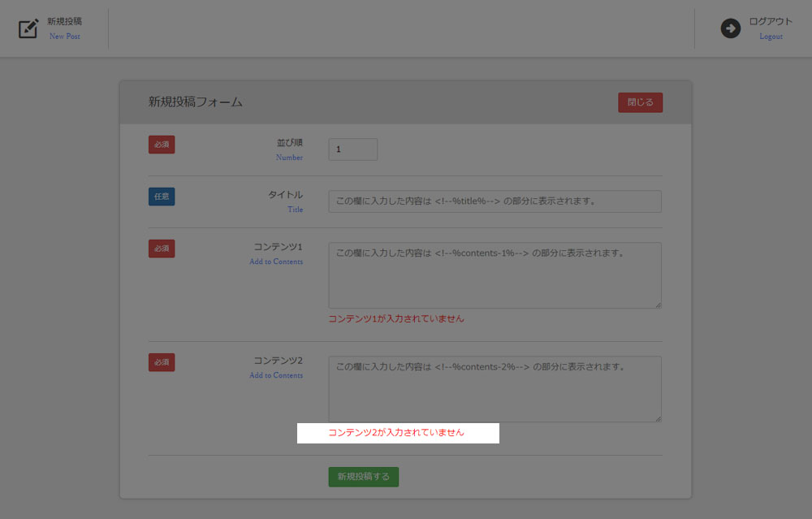Click the 並び順 Number label
Screen dimensions: 812x519
pos(289,149)
